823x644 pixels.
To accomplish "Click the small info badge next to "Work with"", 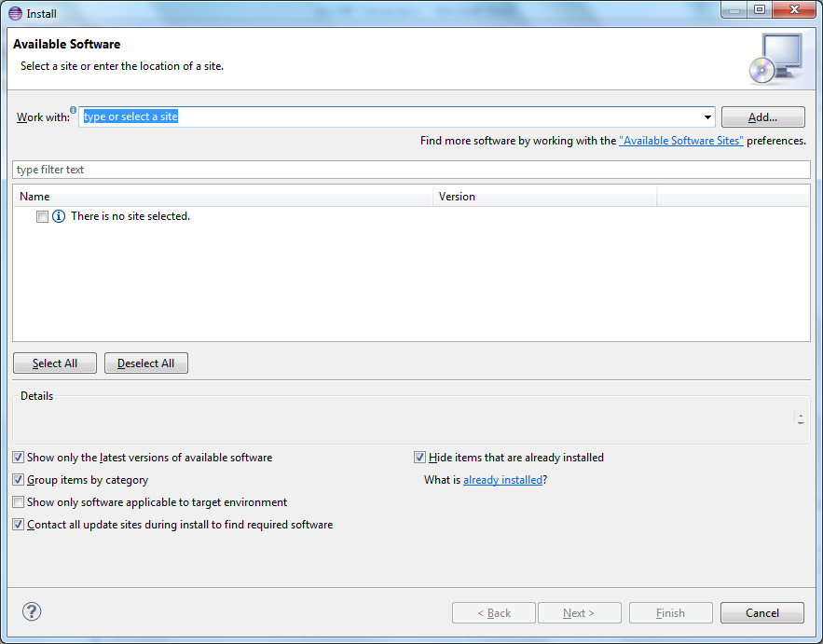I will coord(73,109).
